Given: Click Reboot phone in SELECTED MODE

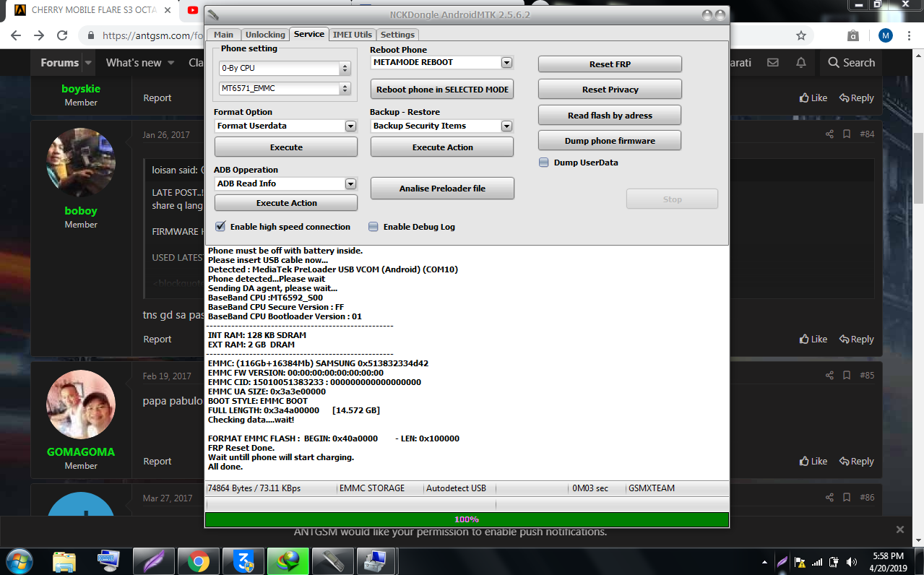Looking at the screenshot, I should (x=442, y=90).
